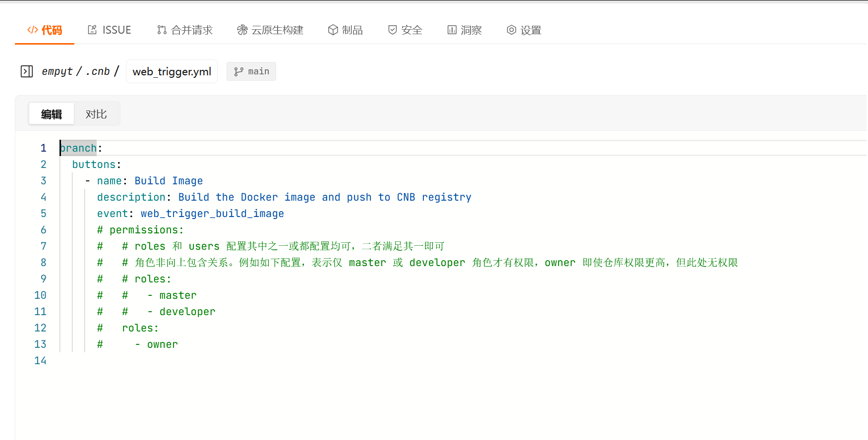Click the insights chart icon
868x440 pixels.
click(x=452, y=30)
